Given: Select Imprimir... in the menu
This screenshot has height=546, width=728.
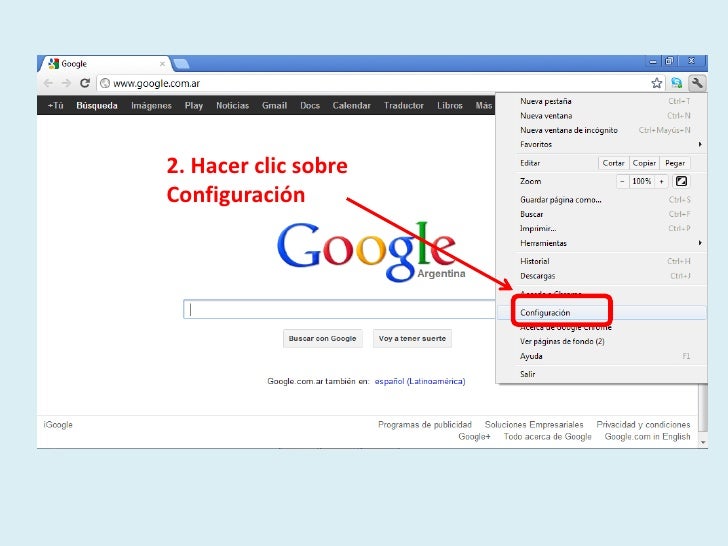Looking at the screenshot, I should (x=602, y=228).
